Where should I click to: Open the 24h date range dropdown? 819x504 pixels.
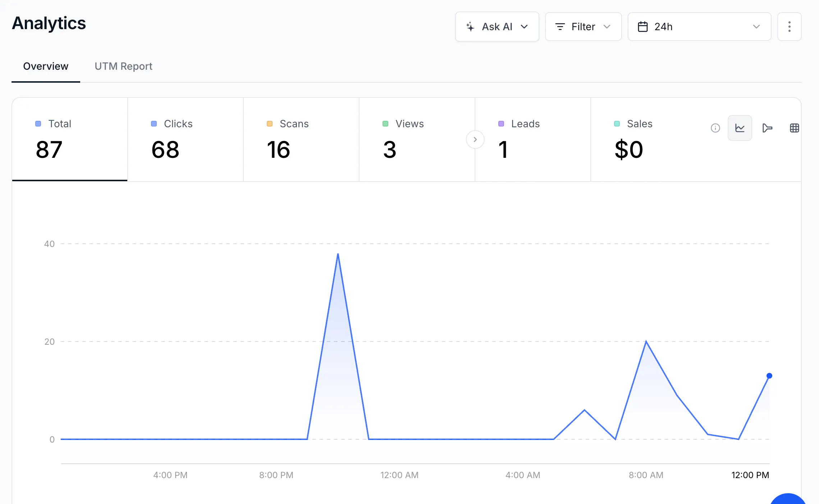coord(699,27)
